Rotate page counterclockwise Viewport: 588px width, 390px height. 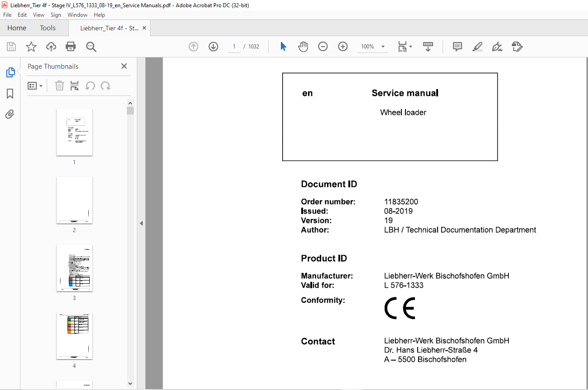91,86
